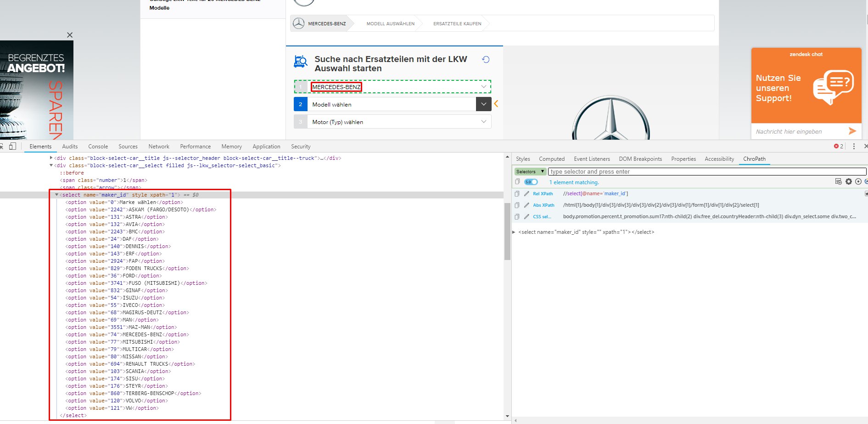This screenshot has width=868, height=424.
Task: Collapse the block-select-car__select div node
Action: tap(51, 165)
